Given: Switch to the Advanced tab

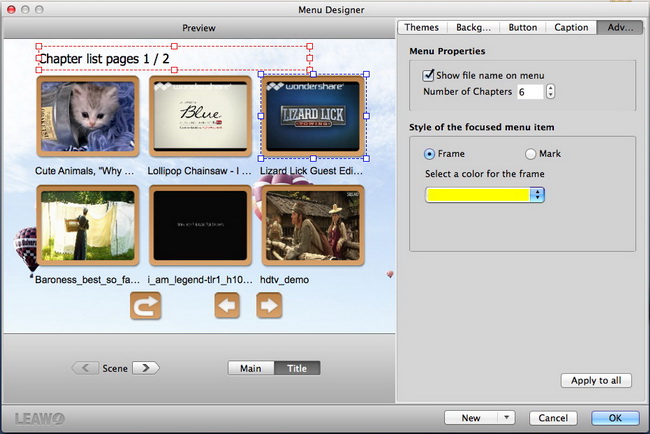Looking at the screenshot, I should tap(620, 27).
